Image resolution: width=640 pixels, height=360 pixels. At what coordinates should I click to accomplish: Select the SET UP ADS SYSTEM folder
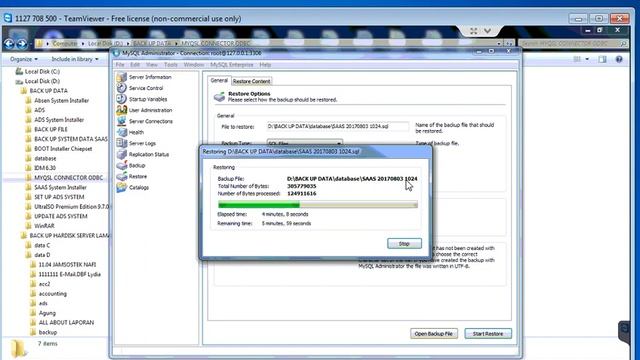[x=59, y=197]
